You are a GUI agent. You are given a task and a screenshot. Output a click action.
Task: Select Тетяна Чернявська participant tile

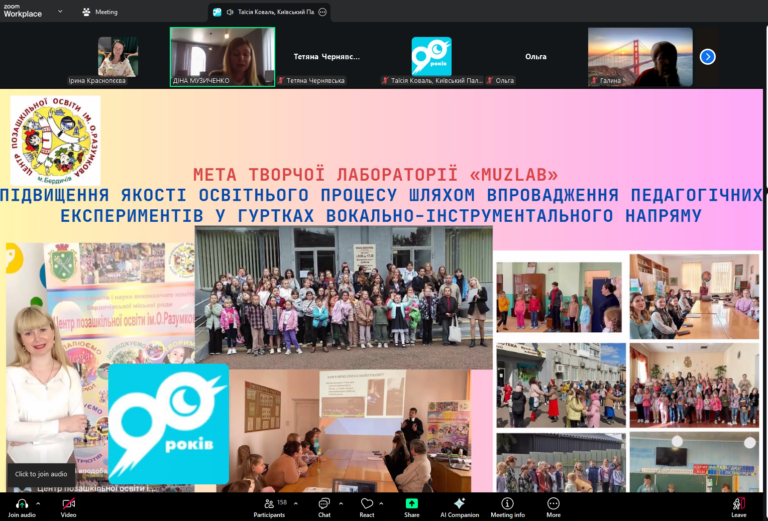326,57
